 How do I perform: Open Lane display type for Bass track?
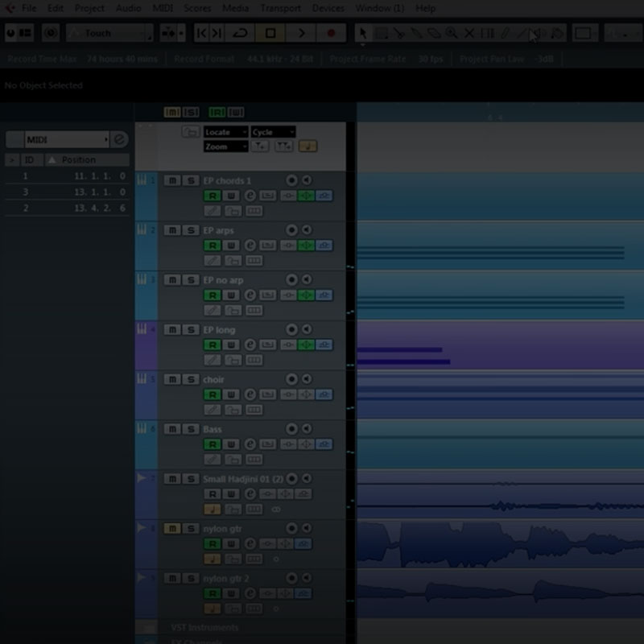[254, 460]
